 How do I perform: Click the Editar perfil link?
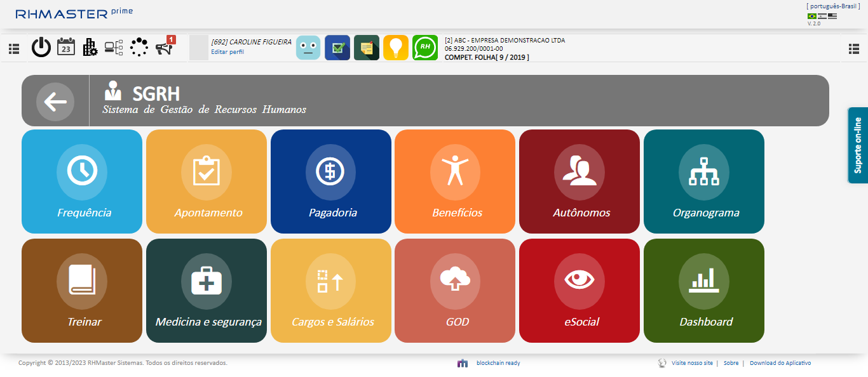[227, 52]
